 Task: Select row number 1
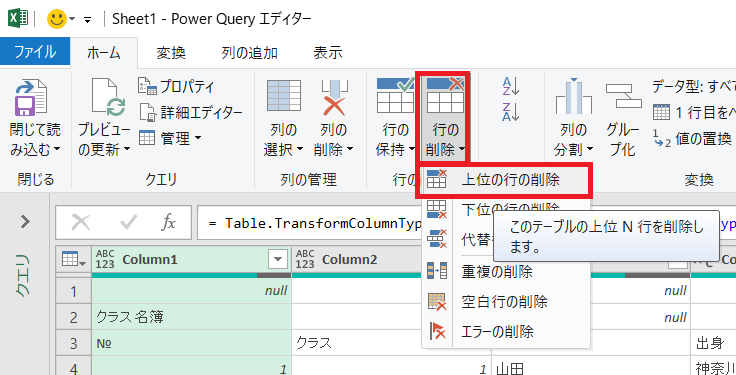tap(74, 291)
